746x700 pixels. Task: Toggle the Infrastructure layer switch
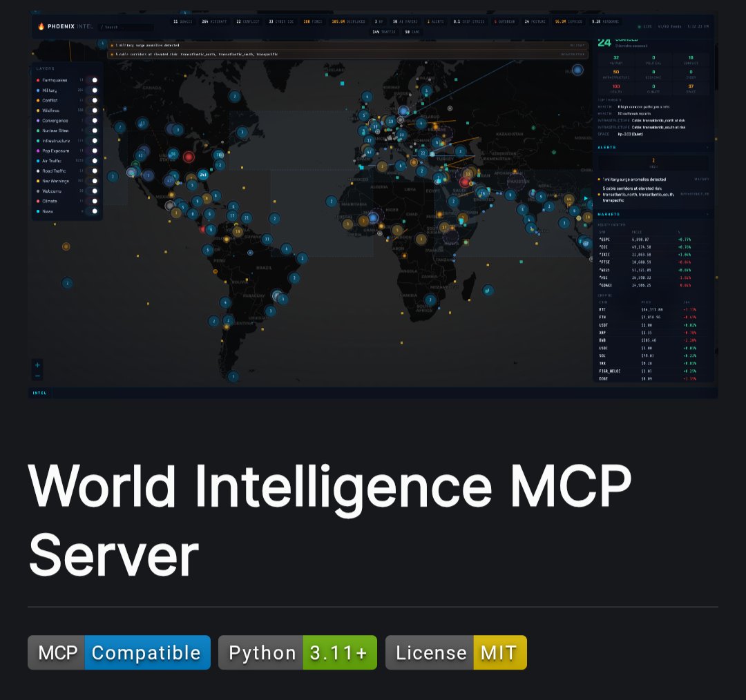[x=93, y=141]
